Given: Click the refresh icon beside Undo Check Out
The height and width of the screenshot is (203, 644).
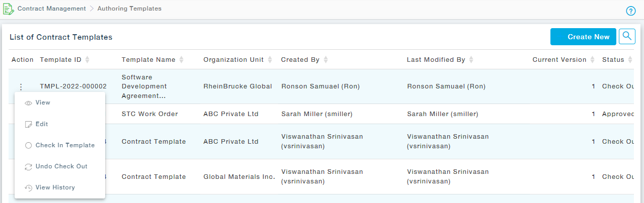Looking at the screenshot, I should [29, 167].
